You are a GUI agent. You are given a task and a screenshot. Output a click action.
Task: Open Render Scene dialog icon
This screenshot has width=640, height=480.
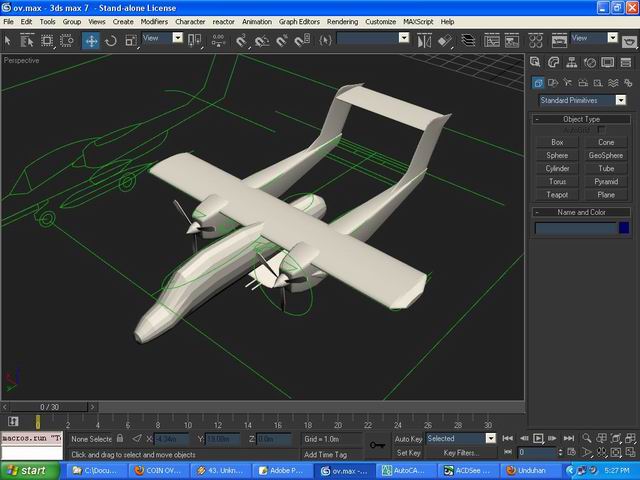pos(559,41)
